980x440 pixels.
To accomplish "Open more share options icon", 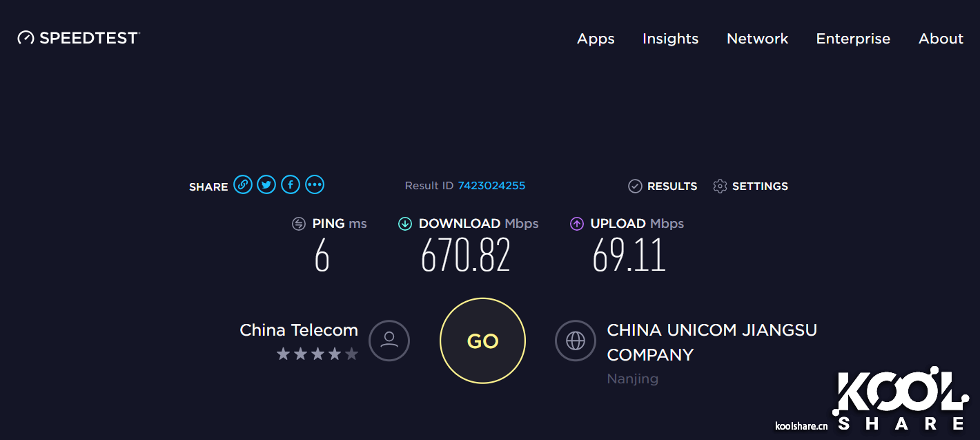I will [315, 184].
